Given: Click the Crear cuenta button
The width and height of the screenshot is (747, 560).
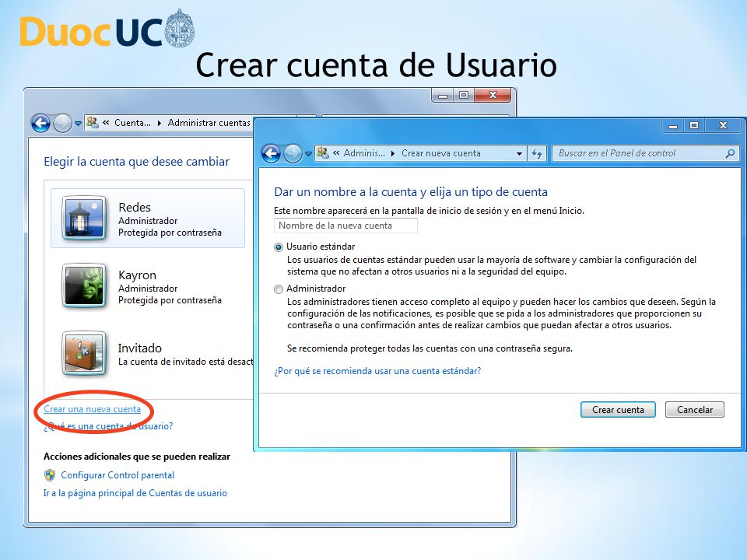Looking at the screenshot, I should tap(618, 410).
